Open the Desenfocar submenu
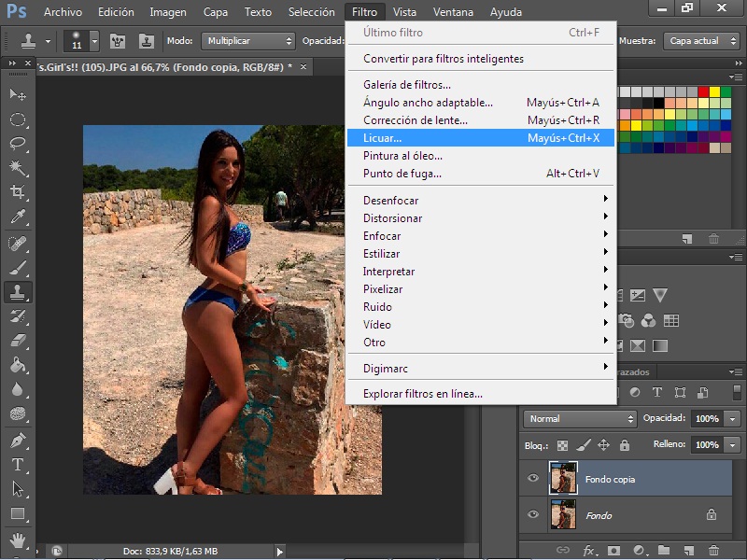The width and height of the screenshot is (747, 560). pos(390,201)
